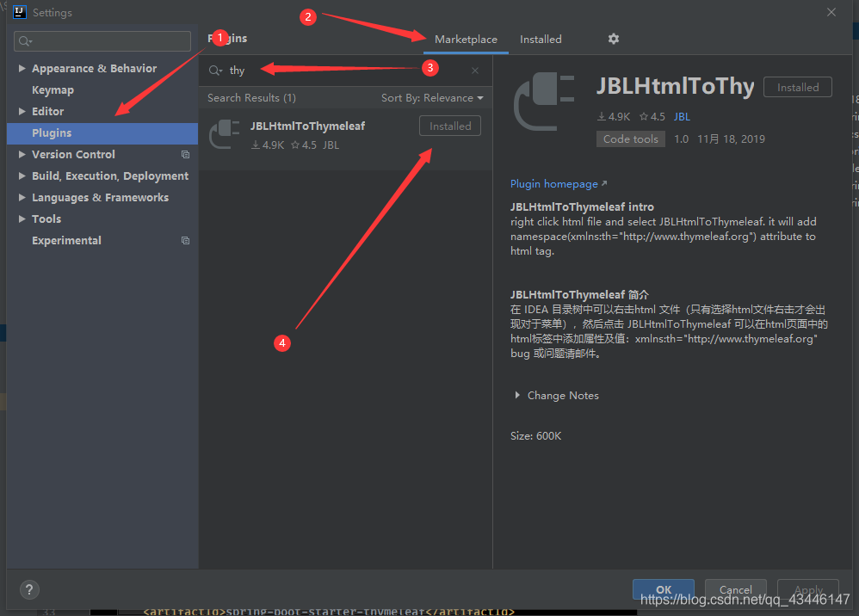Viewport: 859px width, 616px height.
Task: Click the JBLHtmlToThymeleaf intro heading
Action: 582,207
